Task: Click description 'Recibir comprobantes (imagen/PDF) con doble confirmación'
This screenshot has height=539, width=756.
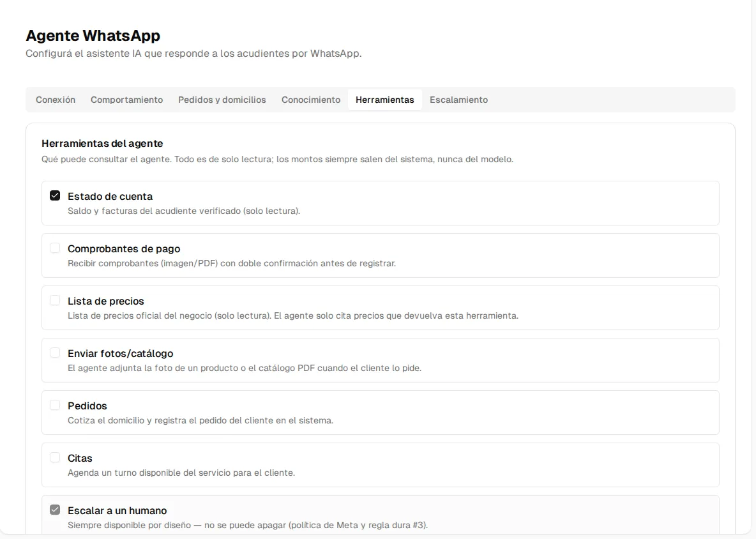Action: [x=232, y=264]
